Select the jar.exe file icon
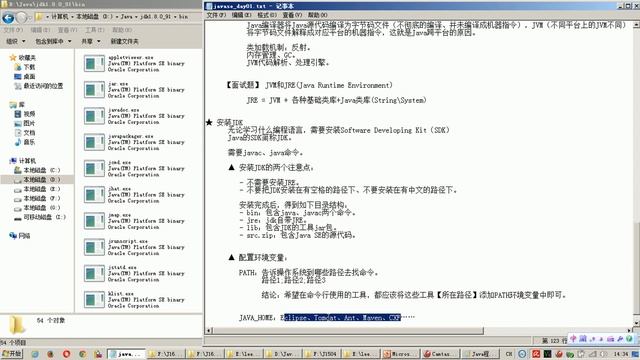Image resolution: width=640 pixels, height=360 pixels. (x=94, y=90)
